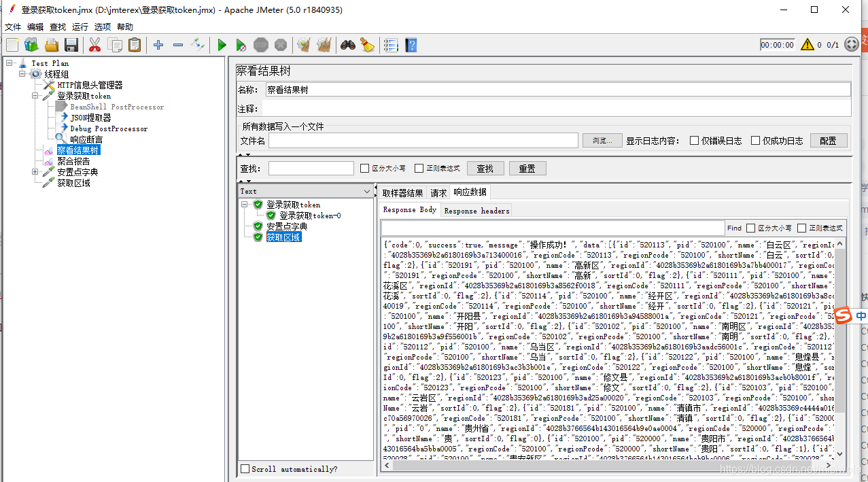The height and width of the screenshot is (482, 868).
Task: Click 重置 button
Action: pyautogui.click(x=527, y=169)
